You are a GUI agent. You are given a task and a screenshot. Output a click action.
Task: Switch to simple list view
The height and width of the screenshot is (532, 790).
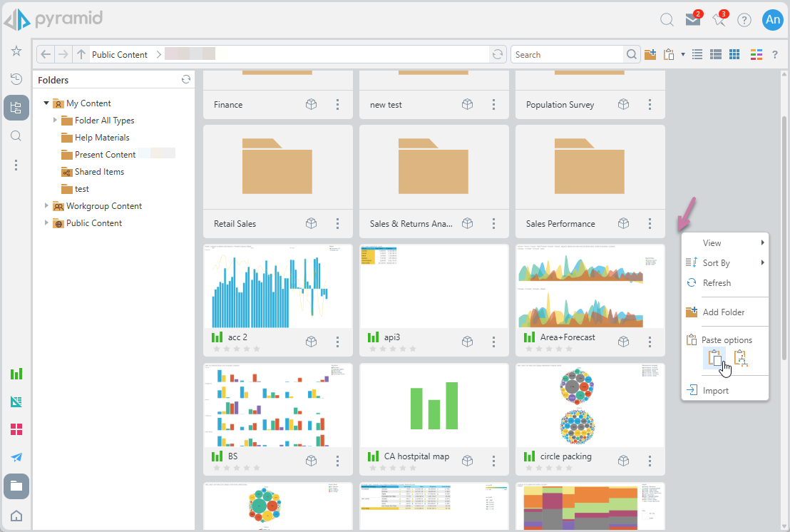697,55
